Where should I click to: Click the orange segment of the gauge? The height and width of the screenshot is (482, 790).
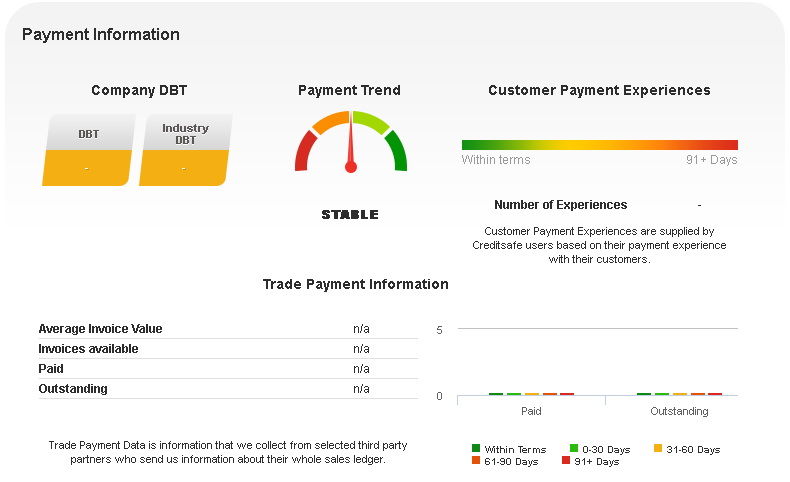(329, 122)
